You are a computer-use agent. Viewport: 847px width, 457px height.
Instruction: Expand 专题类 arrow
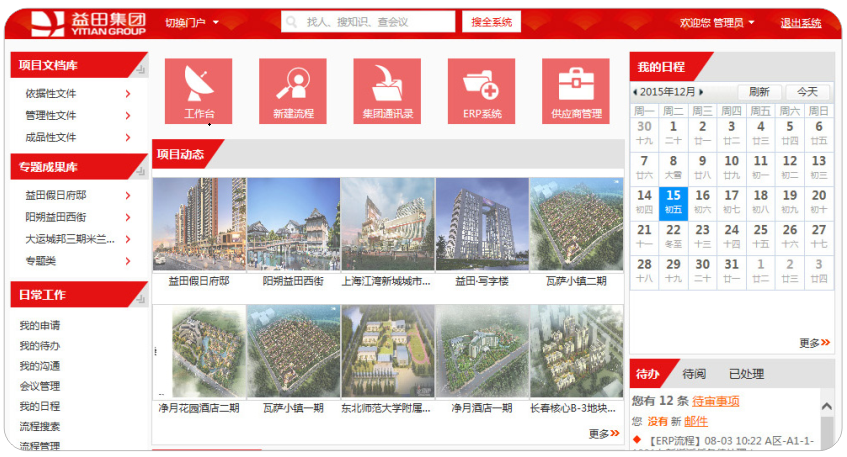128,261
